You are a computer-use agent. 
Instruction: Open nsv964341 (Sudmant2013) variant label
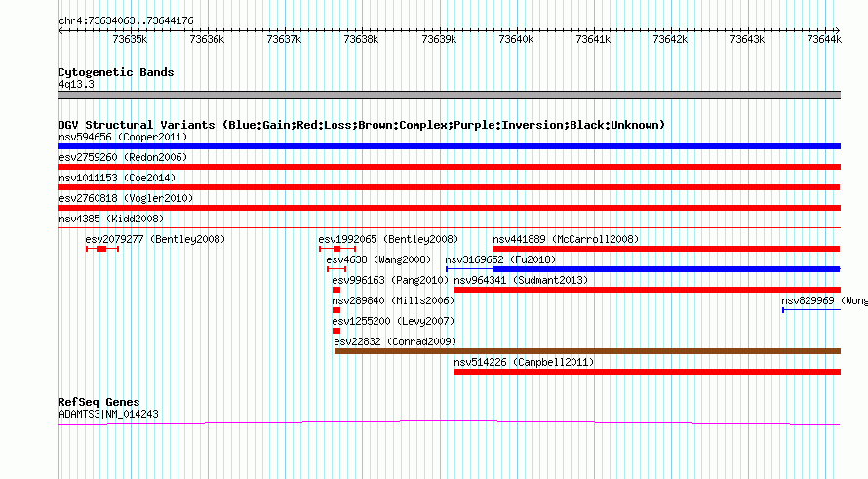521,280
